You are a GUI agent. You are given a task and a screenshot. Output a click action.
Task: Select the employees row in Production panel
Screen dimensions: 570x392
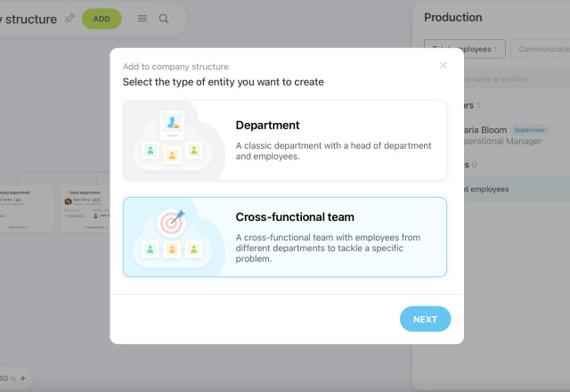517,189
